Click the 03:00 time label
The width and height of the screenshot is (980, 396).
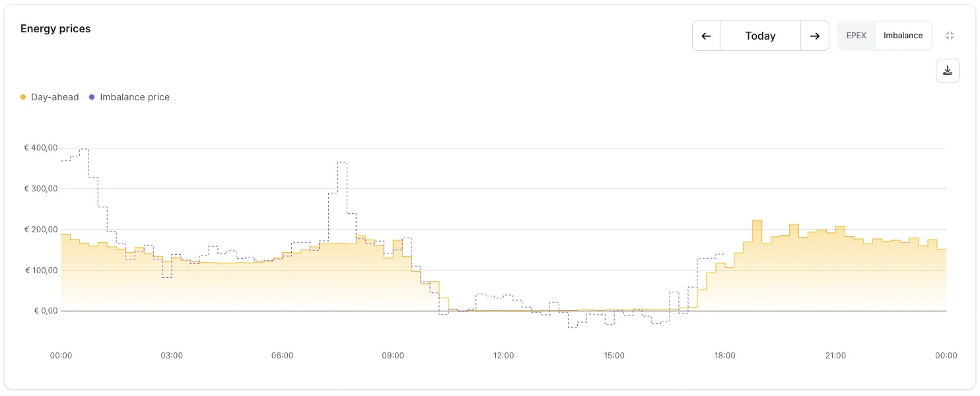click(x=172, y=356)
